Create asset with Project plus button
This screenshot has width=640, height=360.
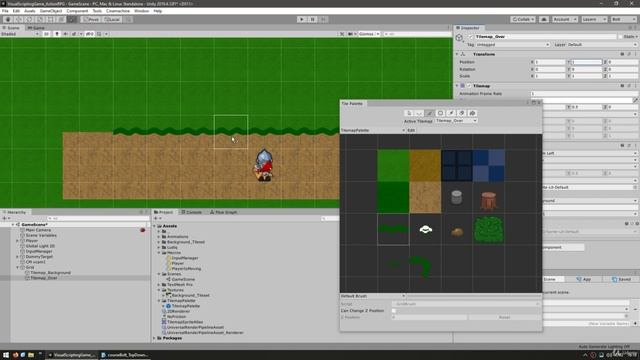[x=156, y=218]
